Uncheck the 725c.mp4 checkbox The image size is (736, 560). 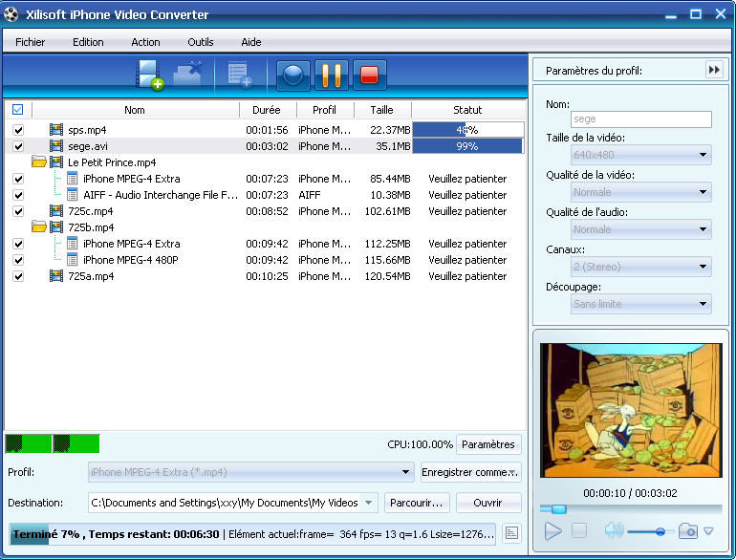point(18,211)
